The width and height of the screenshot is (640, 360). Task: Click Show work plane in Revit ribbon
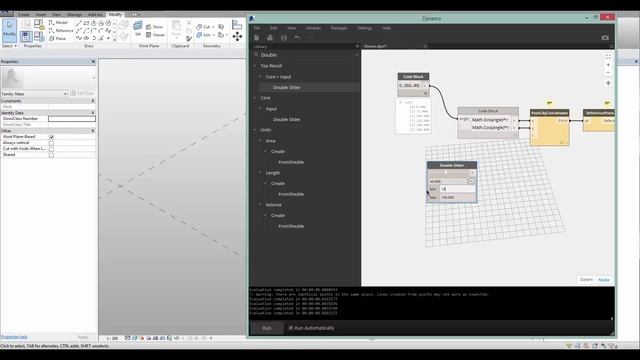click(x=155, y=27)
